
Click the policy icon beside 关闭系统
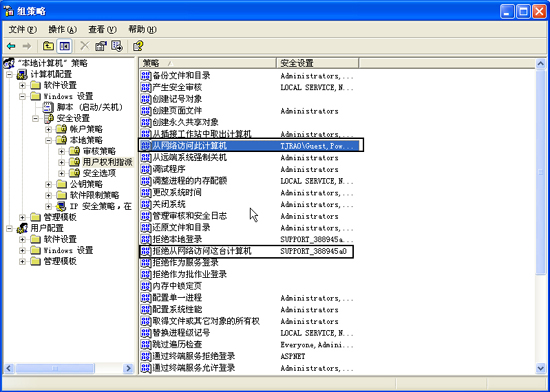(x=146, y=204)
